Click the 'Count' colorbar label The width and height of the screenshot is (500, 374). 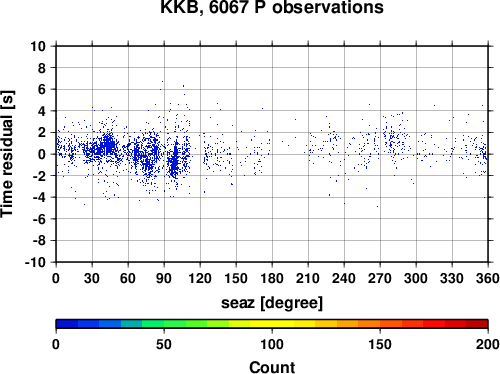pos(272,367)
